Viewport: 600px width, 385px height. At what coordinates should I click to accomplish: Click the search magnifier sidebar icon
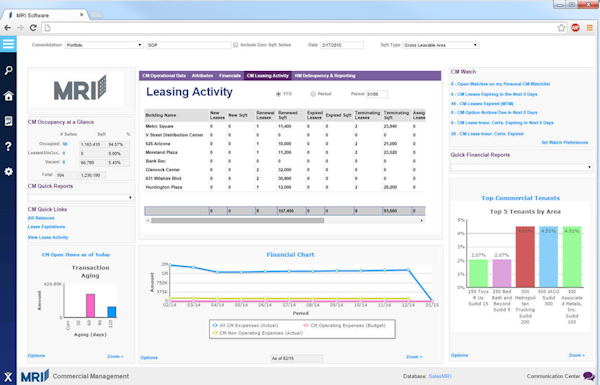coord(8,70)
